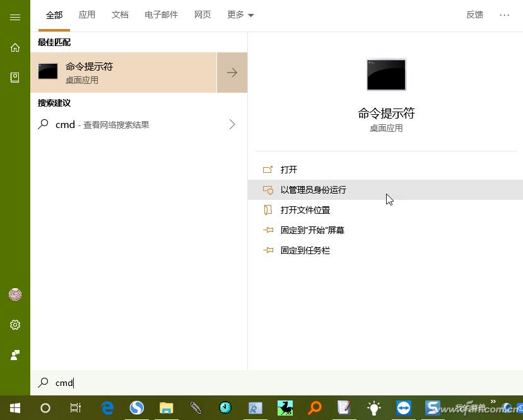
Task: Click the Home icon in the sidebar
Action: pos(15,47)
